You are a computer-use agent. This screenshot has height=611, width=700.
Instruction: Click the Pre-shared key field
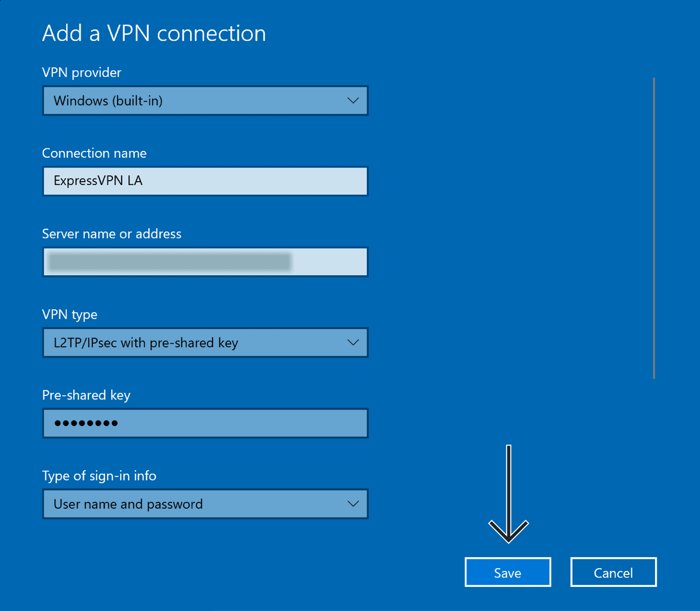click(x=205, y=423)
